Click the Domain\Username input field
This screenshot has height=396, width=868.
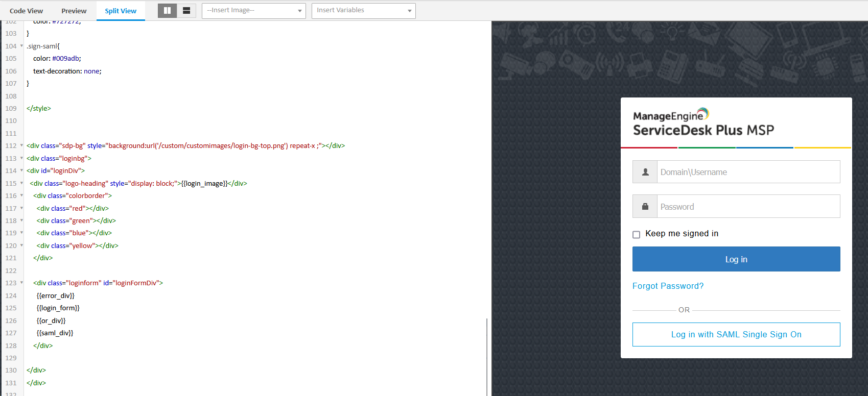pyautogui.click(x=748, y=172)
